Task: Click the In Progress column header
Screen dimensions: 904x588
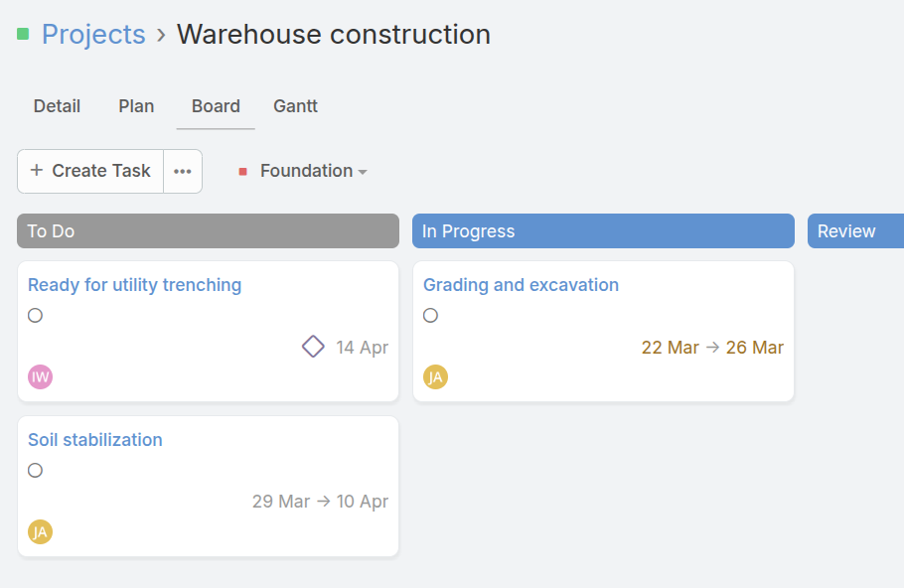Action: [602, 231]
